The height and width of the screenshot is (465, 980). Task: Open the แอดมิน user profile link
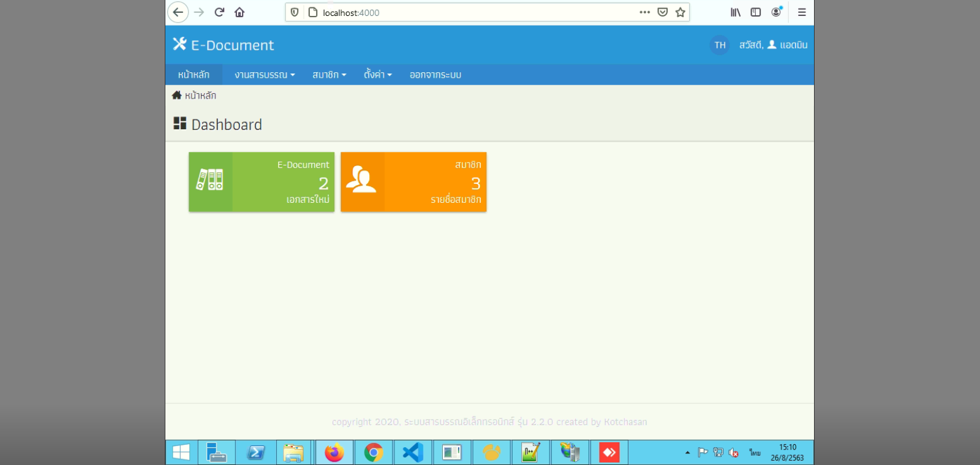tap(788, 45)
